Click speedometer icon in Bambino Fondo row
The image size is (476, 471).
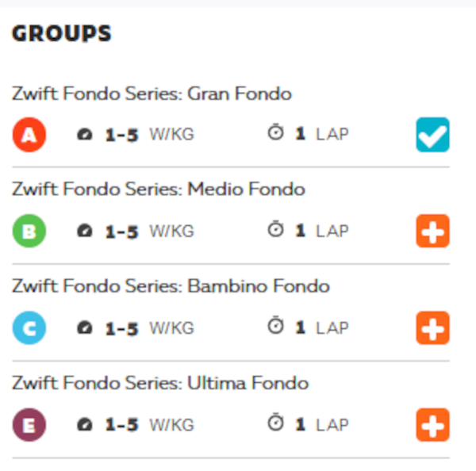tap(85, 327)
